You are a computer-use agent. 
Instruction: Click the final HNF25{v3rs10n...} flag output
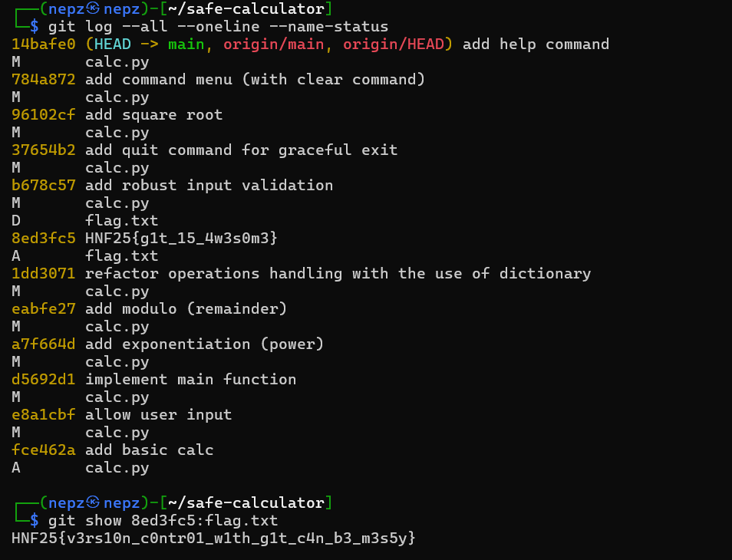[x=213, y=539]
